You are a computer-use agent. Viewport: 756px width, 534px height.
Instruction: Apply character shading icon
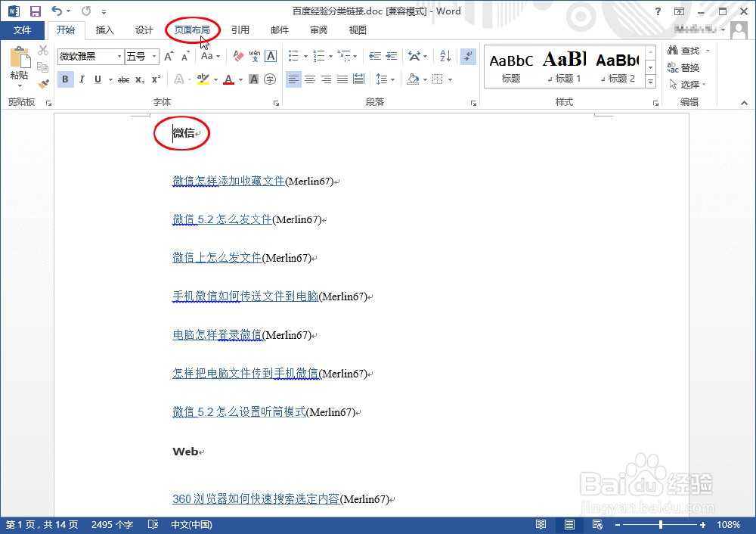tap(253, 79)
